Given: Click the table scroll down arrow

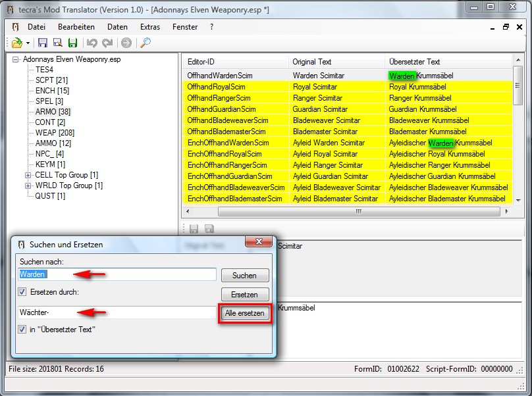Looking at the screenshot, I should click(x=518, y=201).
